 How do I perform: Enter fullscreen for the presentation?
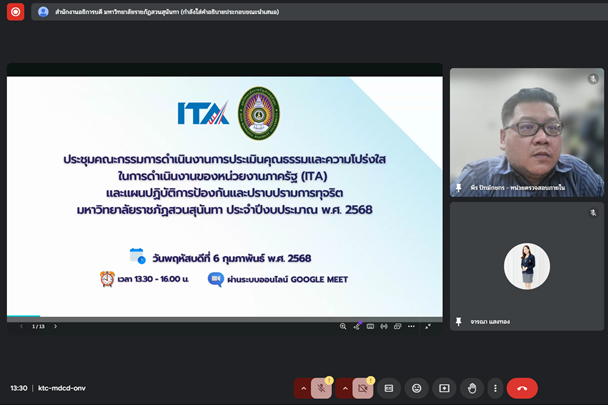click(428, 326)
